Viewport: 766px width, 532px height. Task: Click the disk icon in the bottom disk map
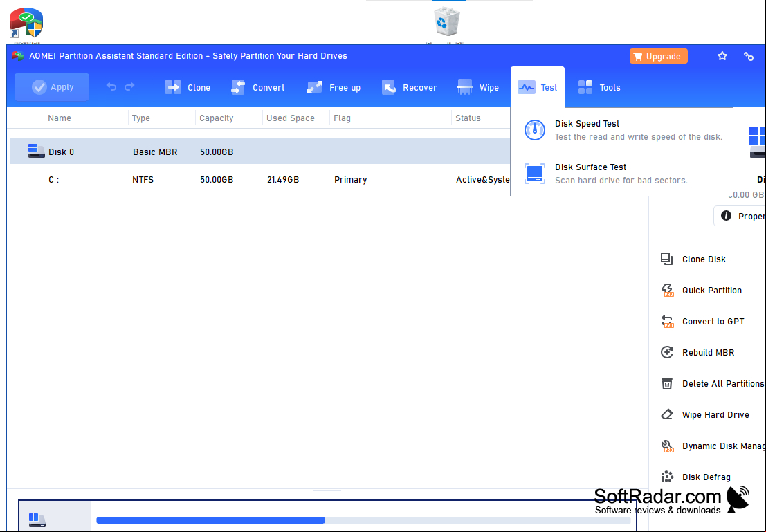37,520
